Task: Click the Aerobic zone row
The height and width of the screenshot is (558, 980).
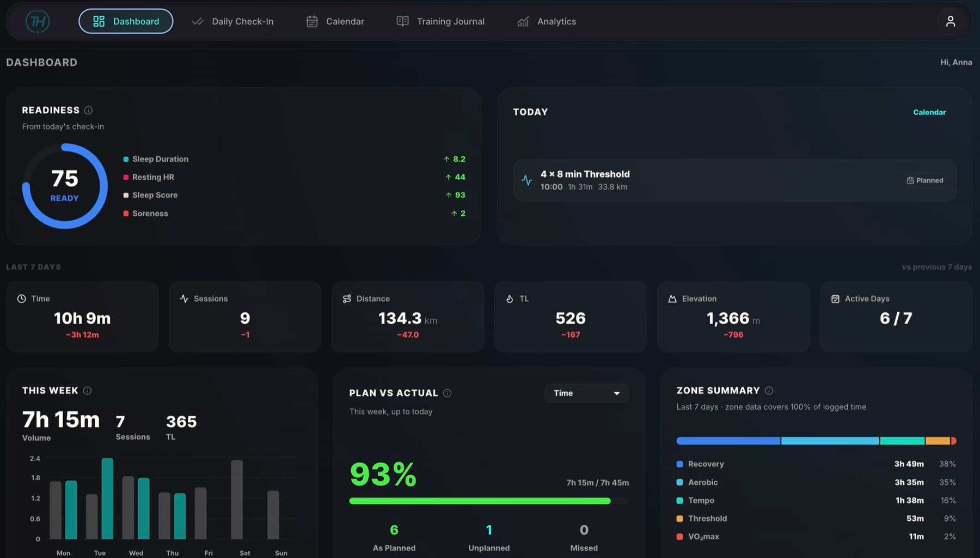Action: [816, 482]
